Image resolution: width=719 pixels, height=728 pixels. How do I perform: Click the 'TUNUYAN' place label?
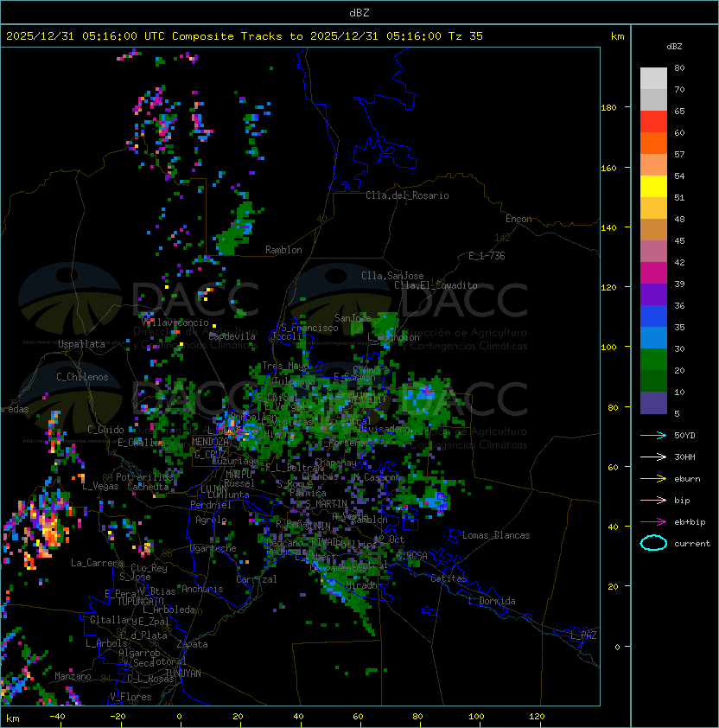click(x=183, y=674)
